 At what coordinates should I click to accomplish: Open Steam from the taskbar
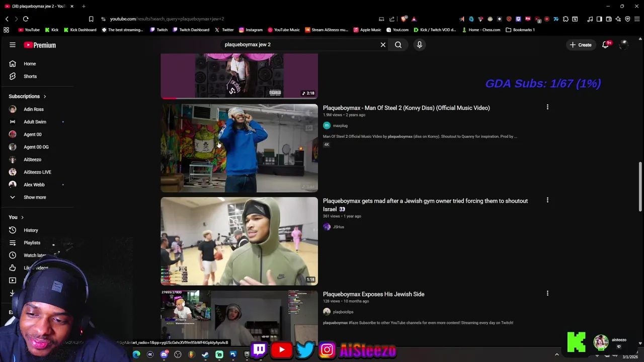[205, 354]
